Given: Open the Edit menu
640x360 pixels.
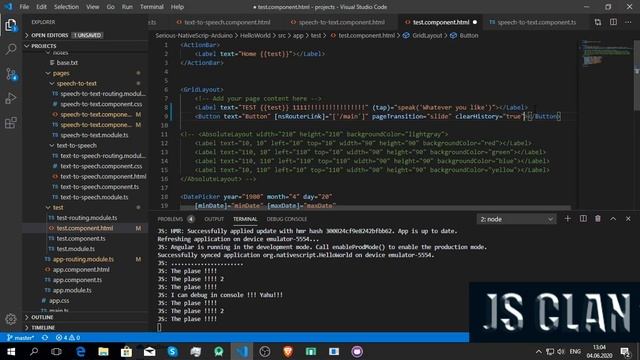Looking at the screenshot, I should [41, 7].
